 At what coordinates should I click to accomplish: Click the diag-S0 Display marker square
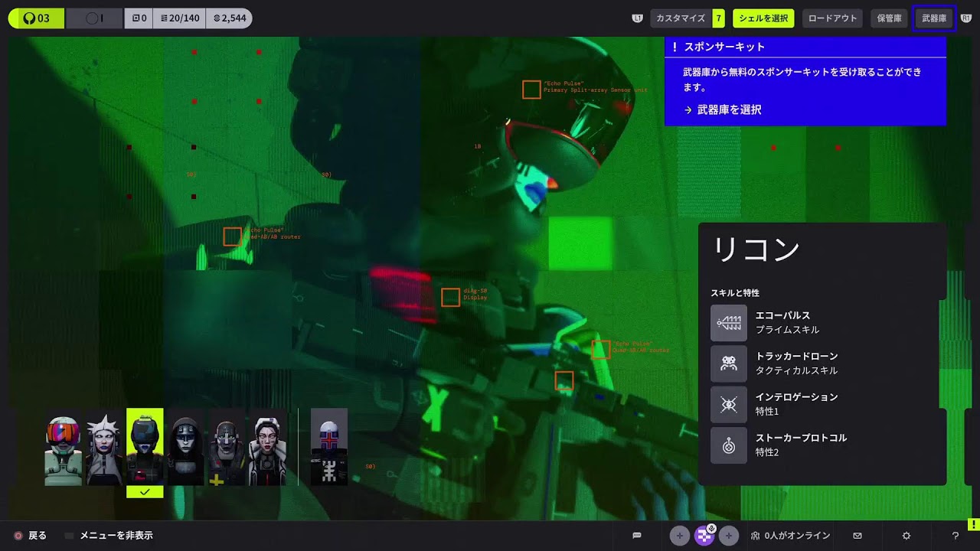(451, 297)
